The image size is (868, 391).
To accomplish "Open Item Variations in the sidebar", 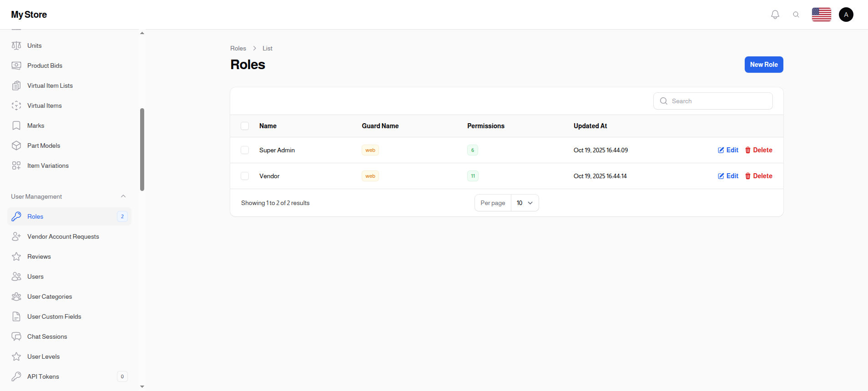I will click(69, 165).
